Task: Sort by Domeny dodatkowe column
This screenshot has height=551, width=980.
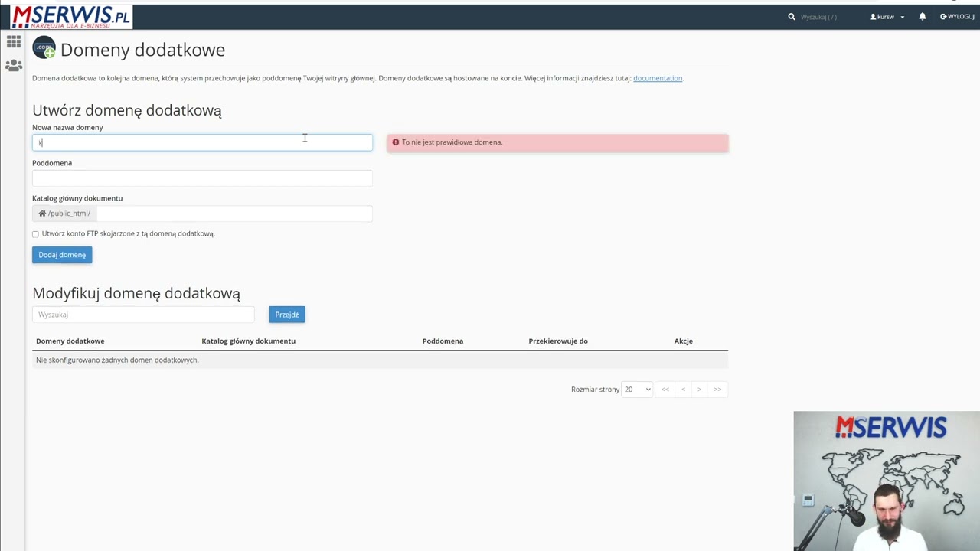Action: tap(70, 341)
